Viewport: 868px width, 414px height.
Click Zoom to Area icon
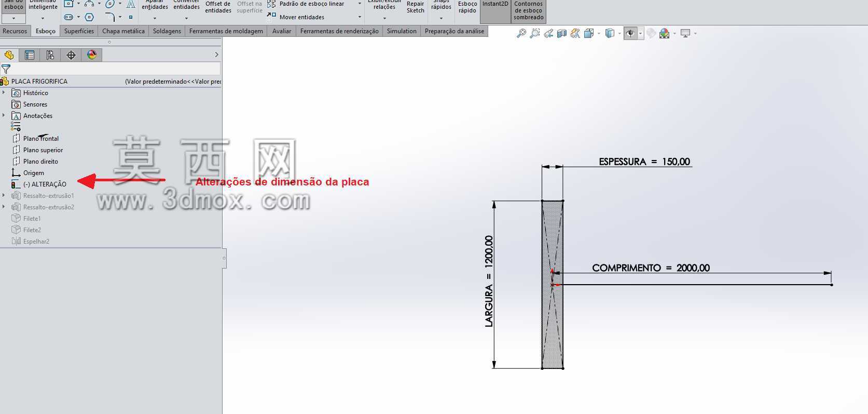(534, 33)
